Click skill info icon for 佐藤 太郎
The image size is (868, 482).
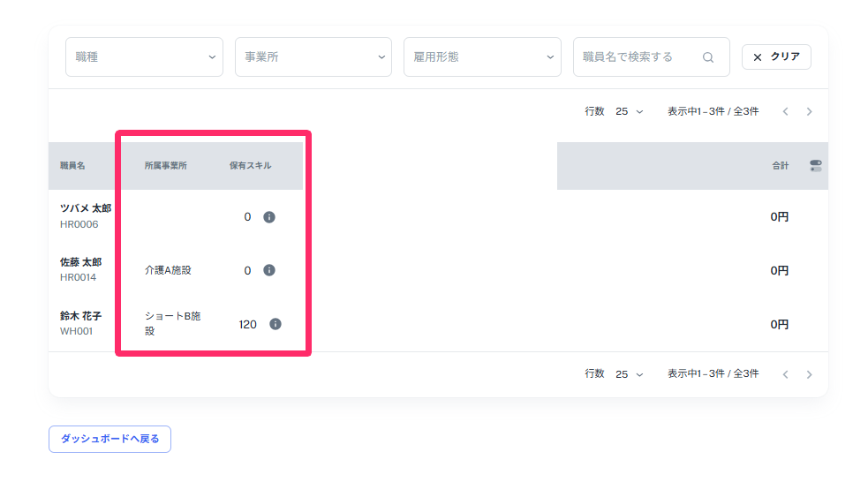pos(269,270)
